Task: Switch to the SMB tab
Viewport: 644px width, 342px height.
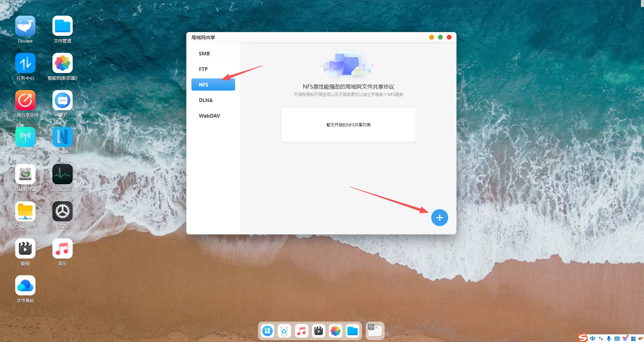Action: [204, 54]
